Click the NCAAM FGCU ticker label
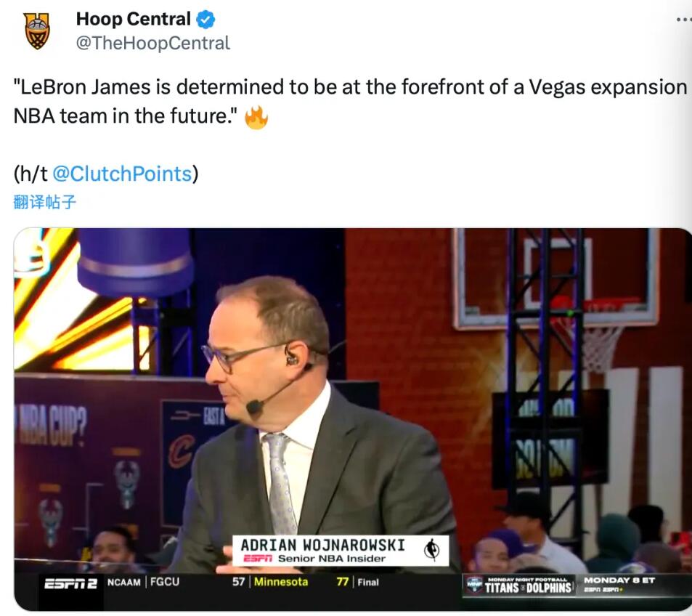 coord(143,582)
